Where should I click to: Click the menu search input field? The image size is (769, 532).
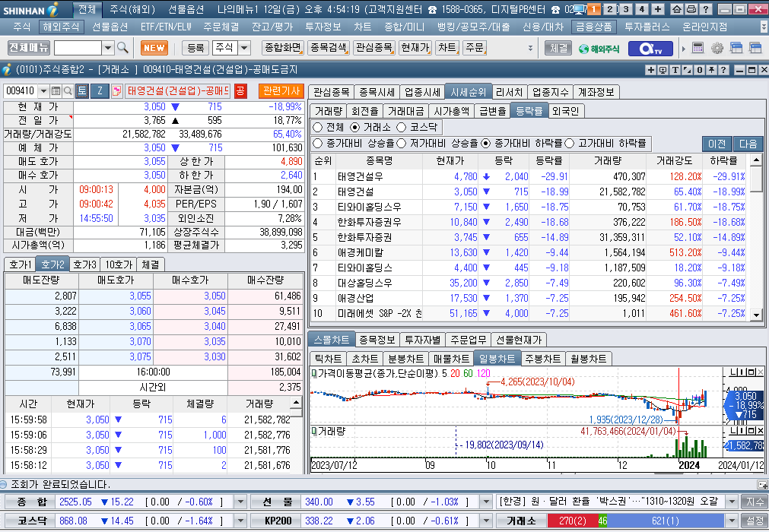78,48
